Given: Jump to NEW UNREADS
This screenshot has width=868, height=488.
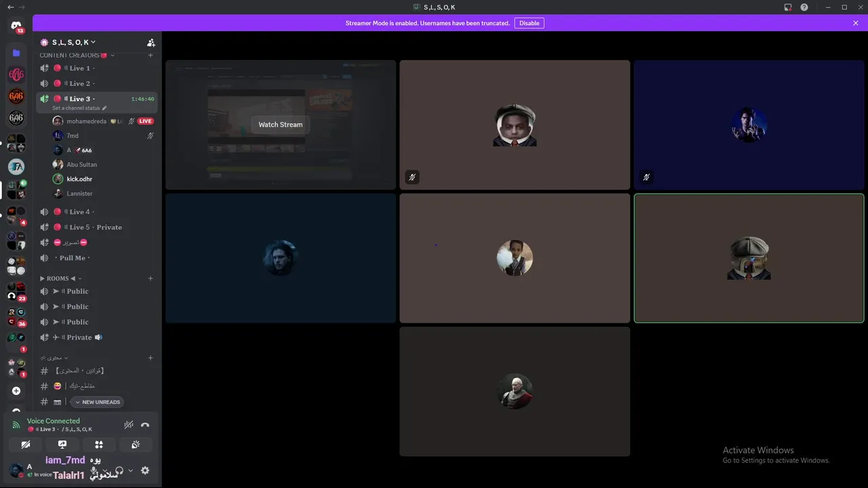Looking at the screenshot, I should point(97,402).
